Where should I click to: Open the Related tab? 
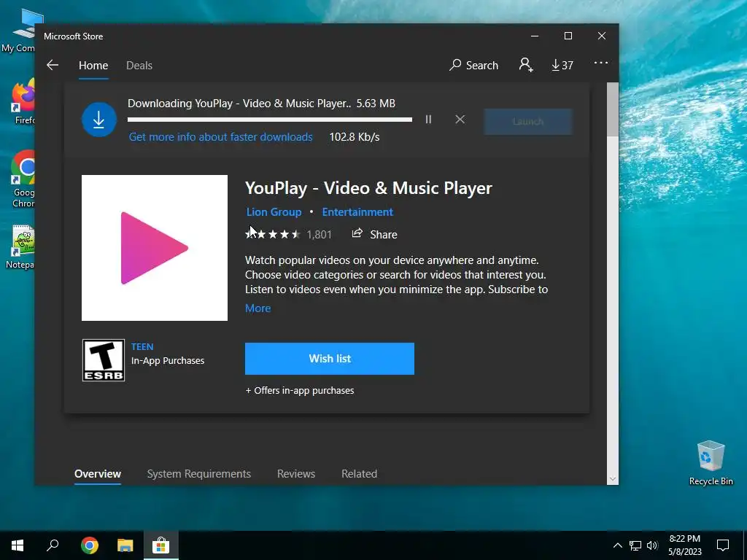tap(359, 474)
